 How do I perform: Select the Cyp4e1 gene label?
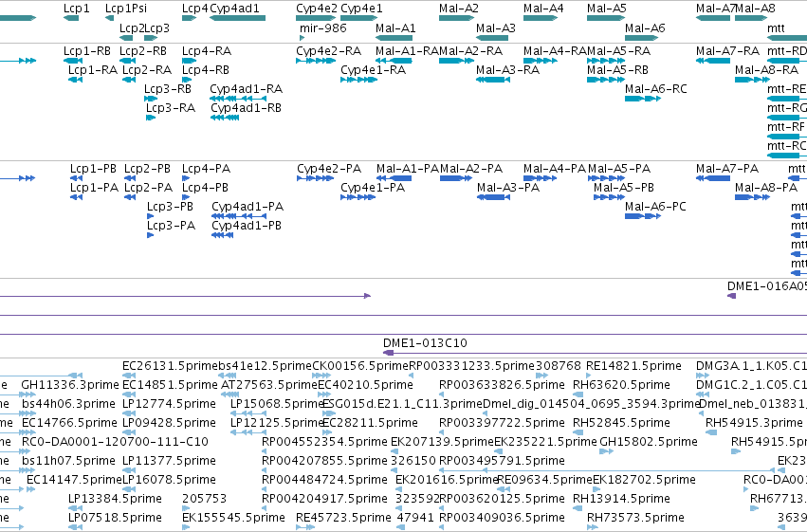click(x=361, y=9)
